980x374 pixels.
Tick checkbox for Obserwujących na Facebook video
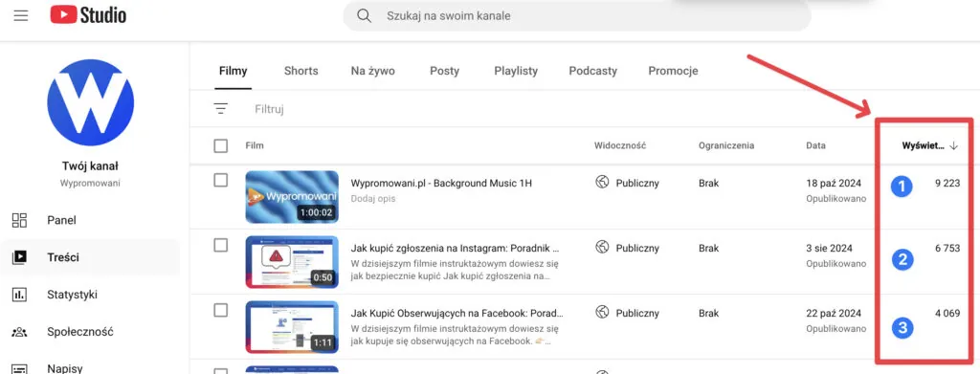tap(221, 310)
